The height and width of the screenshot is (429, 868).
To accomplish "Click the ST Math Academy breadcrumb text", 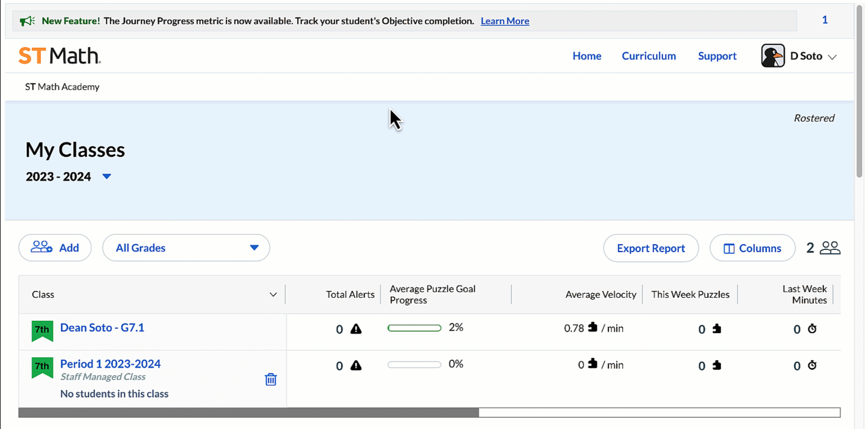I will (62, 87).
